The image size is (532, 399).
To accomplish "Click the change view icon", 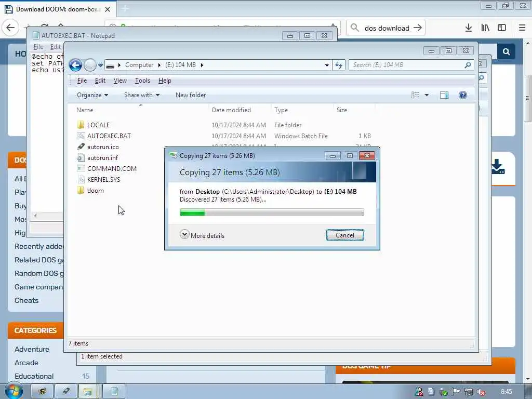I will tap(415, 96).
